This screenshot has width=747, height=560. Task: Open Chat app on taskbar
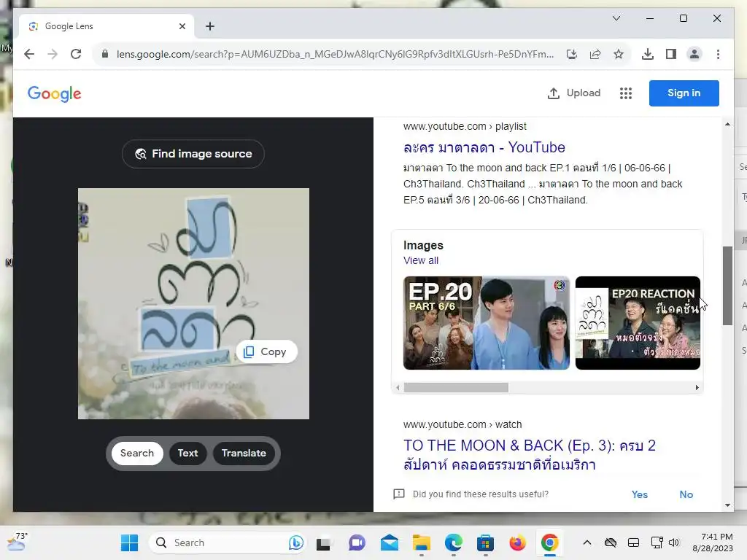pos(356,542)
